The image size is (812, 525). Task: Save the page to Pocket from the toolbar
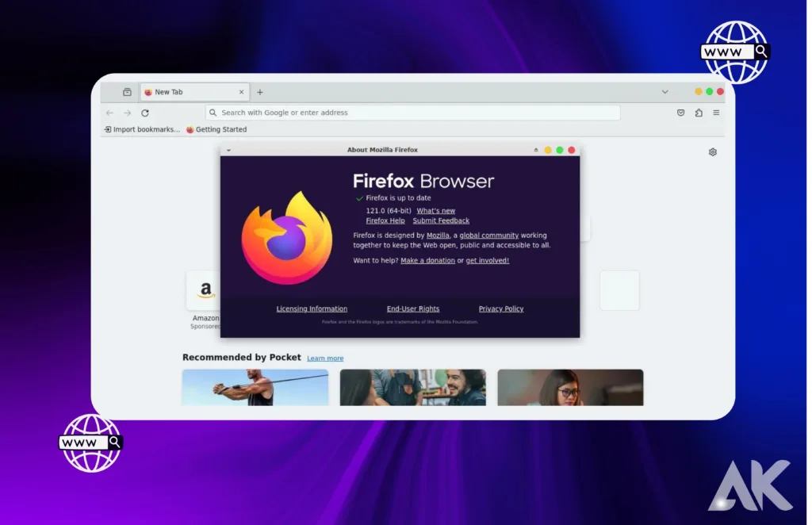tap(680, 113)
